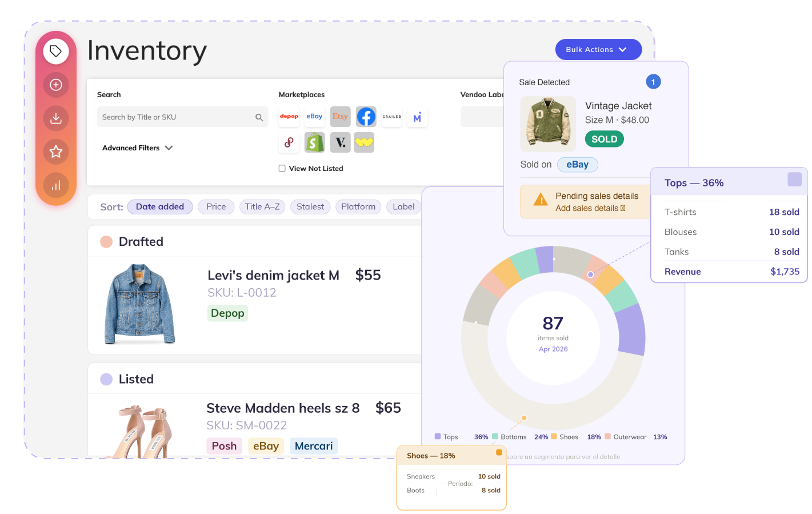Select the Shopify marketplace icon
This screenshot has height=514, width=812.
pos(315,142)
